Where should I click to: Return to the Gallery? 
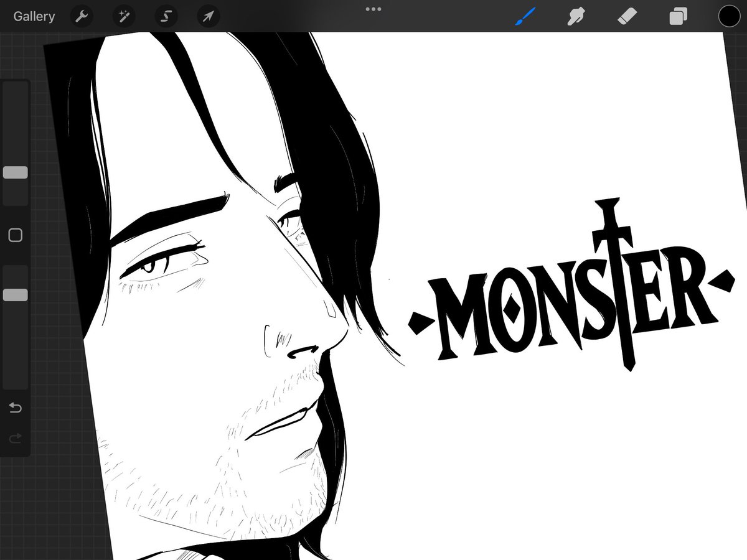34,16
